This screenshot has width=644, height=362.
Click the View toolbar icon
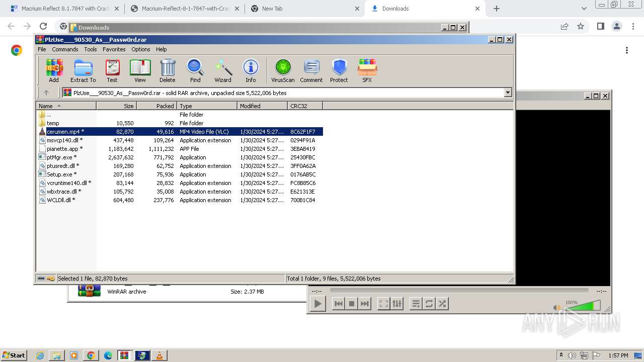[x=140, y=70]
